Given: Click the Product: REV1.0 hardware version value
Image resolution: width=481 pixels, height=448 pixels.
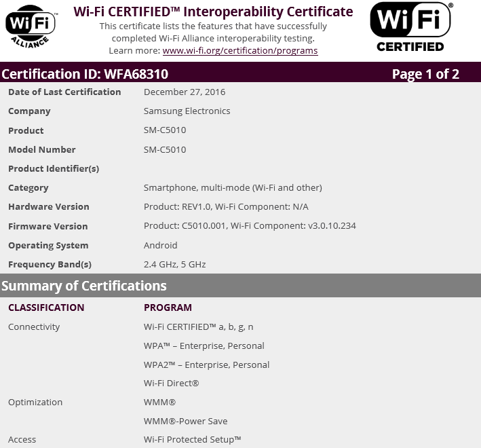Looking at the screenshot, I should (x=226, y=207).
